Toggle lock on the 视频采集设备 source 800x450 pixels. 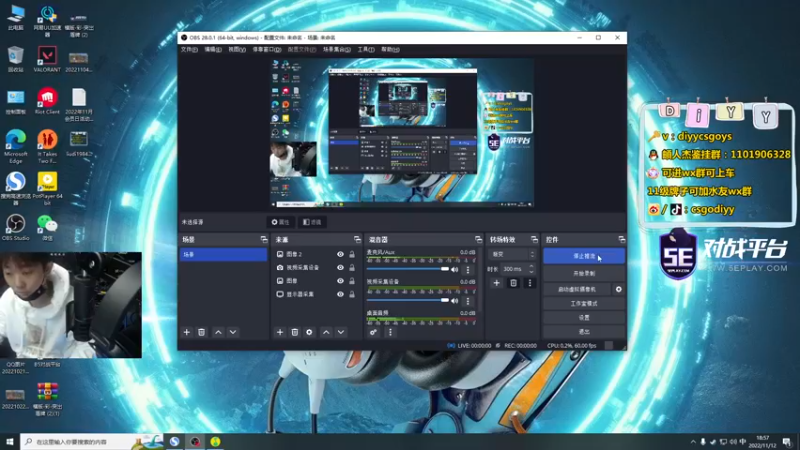point(352,267)
